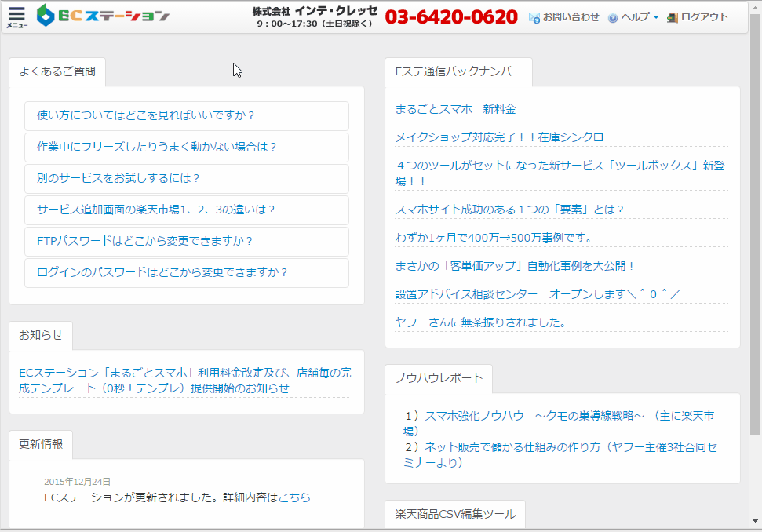
Task: Expand the ヘルプ dropdown arrow
Action: 656,17
